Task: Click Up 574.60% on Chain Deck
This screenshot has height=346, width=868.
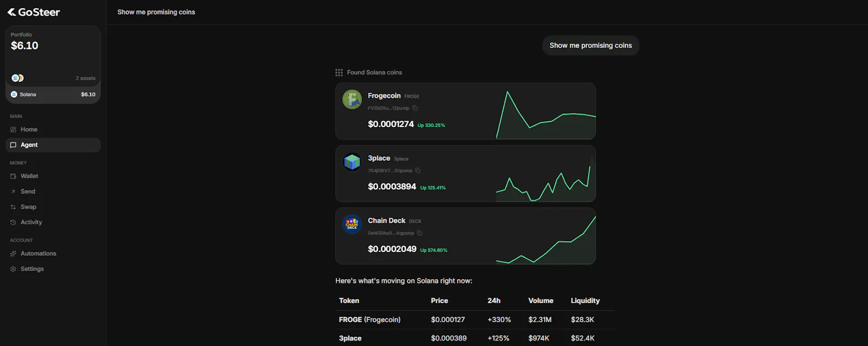Action: tap(434, 250)
